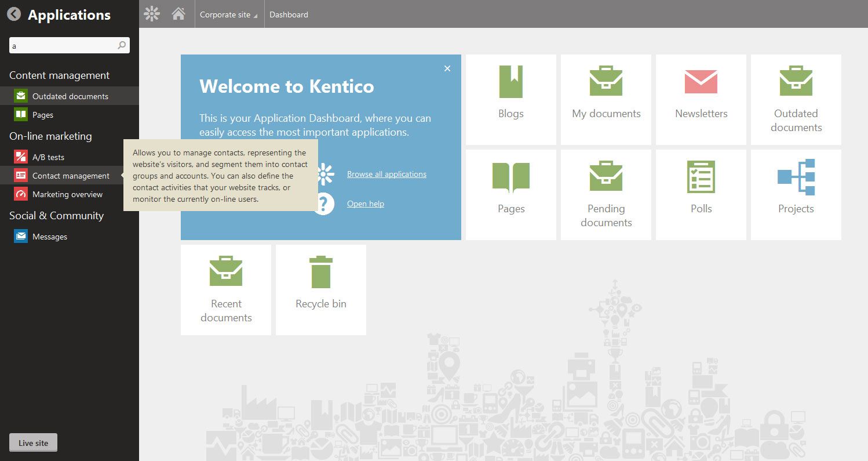Click the Messages envelope icon in sidebar
The image size is (868, 461).
coord(21,237)
